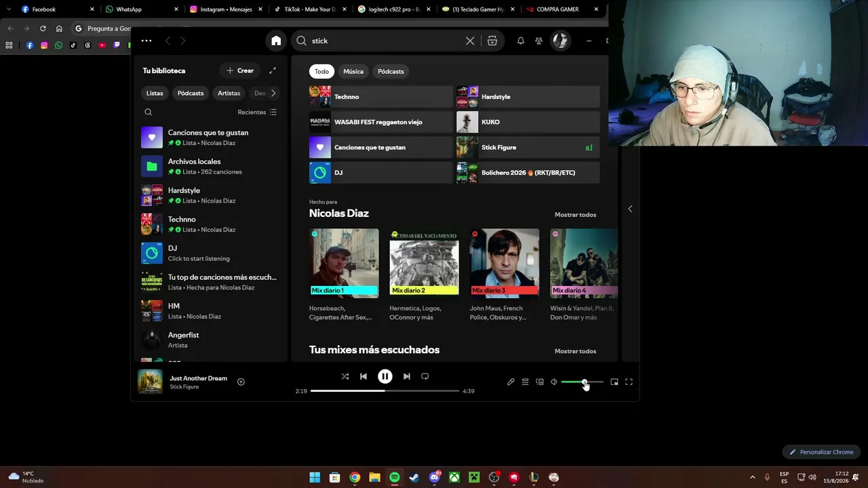Show more library filters with the right chevron

(x=273, y=93)
